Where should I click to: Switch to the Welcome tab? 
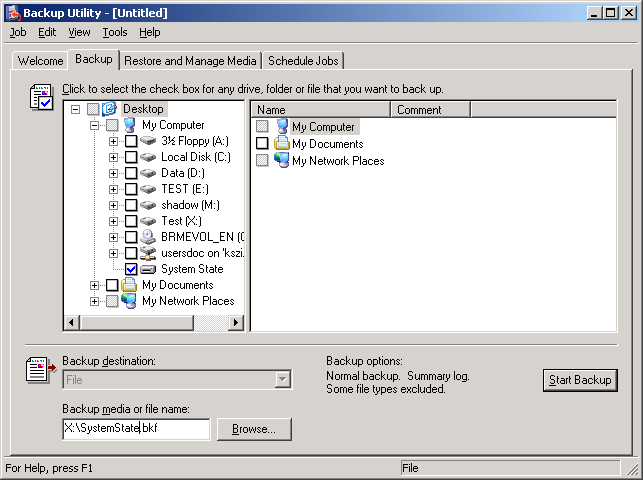click(x=40, y=61)
